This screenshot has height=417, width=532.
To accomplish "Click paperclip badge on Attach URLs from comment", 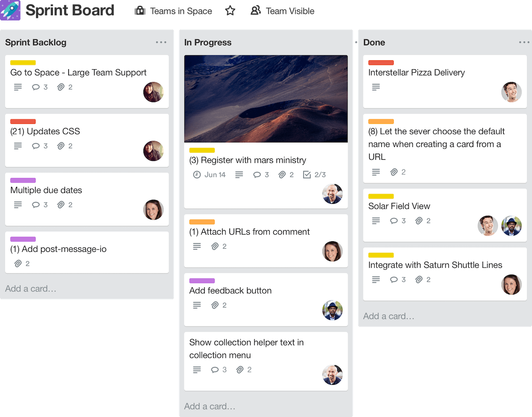I will pos(216,246).
